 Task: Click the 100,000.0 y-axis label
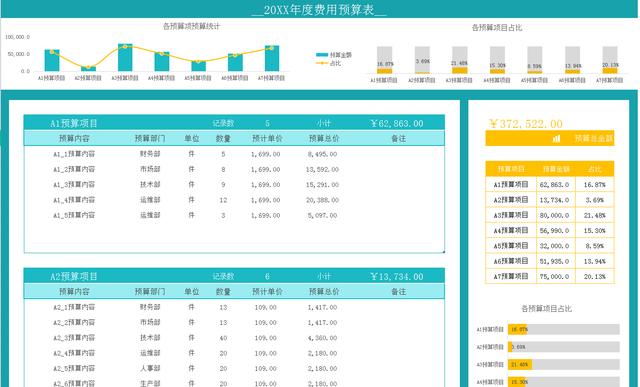click(18, 37)
